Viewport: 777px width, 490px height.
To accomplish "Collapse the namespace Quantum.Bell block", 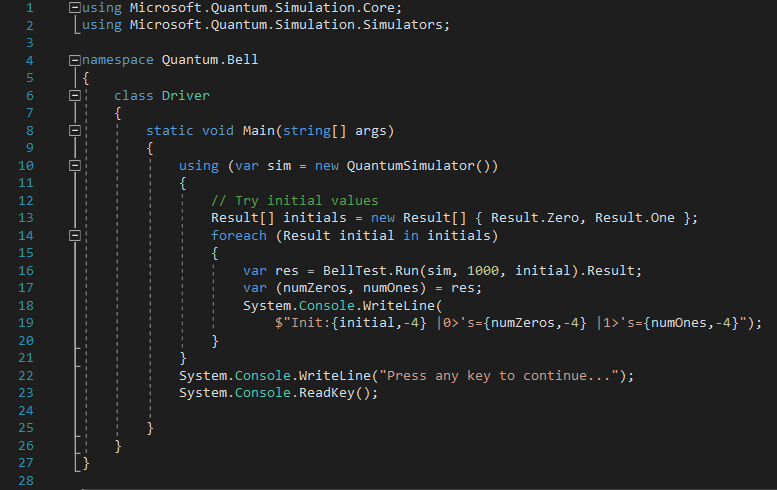I will click(75, 60).
